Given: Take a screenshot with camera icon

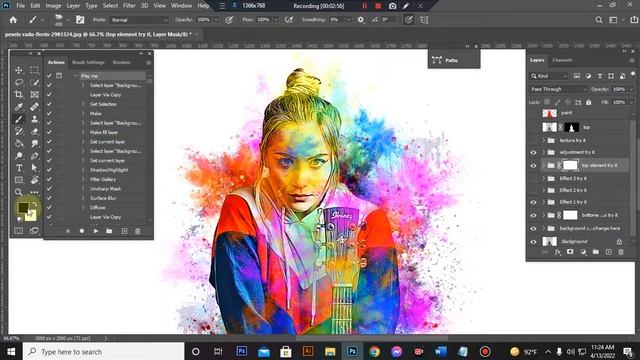Looking at the screenshot, I should coord(392,6).
